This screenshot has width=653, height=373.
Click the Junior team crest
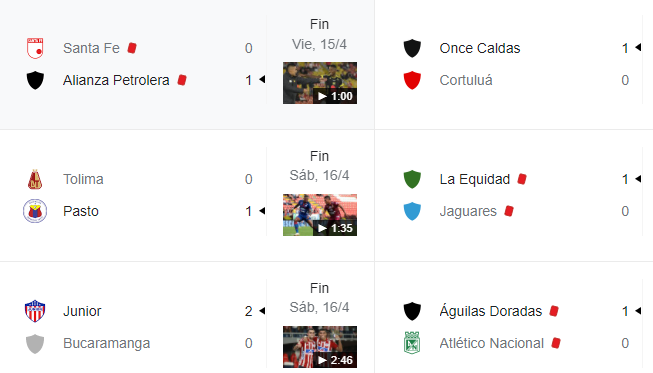tap(35, 311)
